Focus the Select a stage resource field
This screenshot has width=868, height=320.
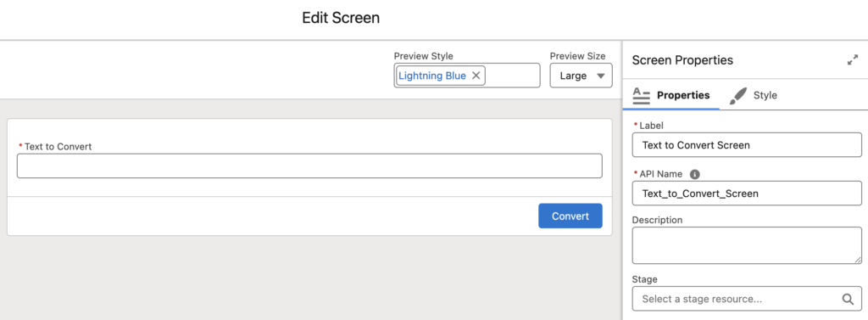747,299
